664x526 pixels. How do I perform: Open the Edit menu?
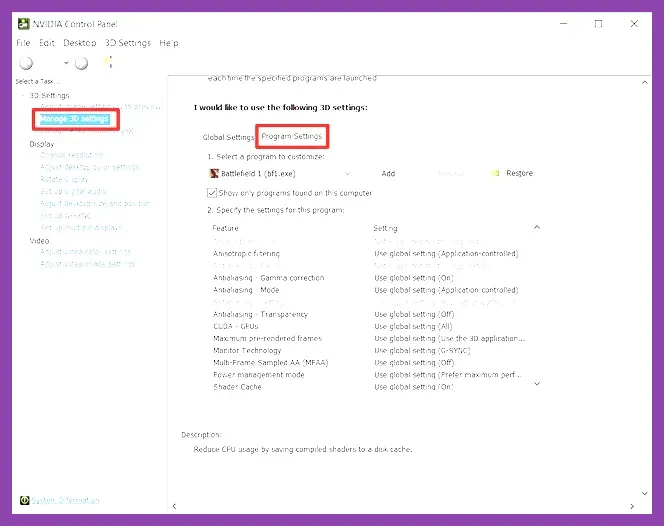pos(47,43)
